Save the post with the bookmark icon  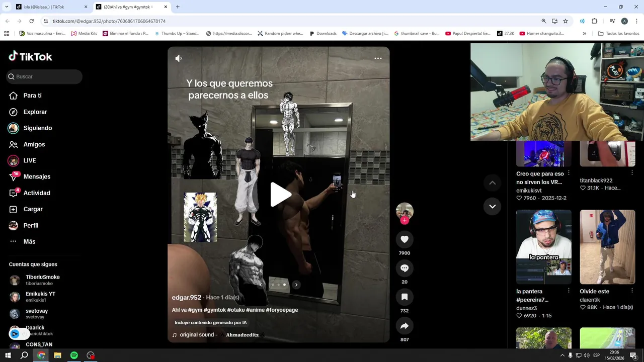(x=405, y=297)
